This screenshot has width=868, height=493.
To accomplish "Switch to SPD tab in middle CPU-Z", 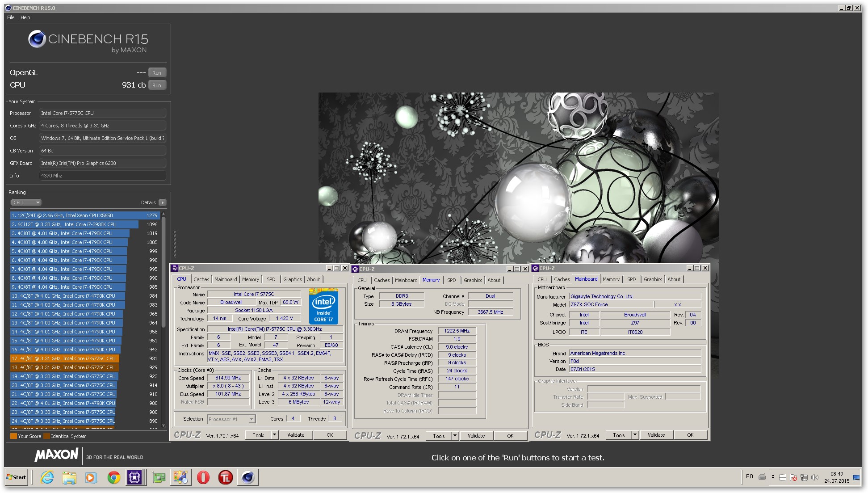I will coord(452,280).
